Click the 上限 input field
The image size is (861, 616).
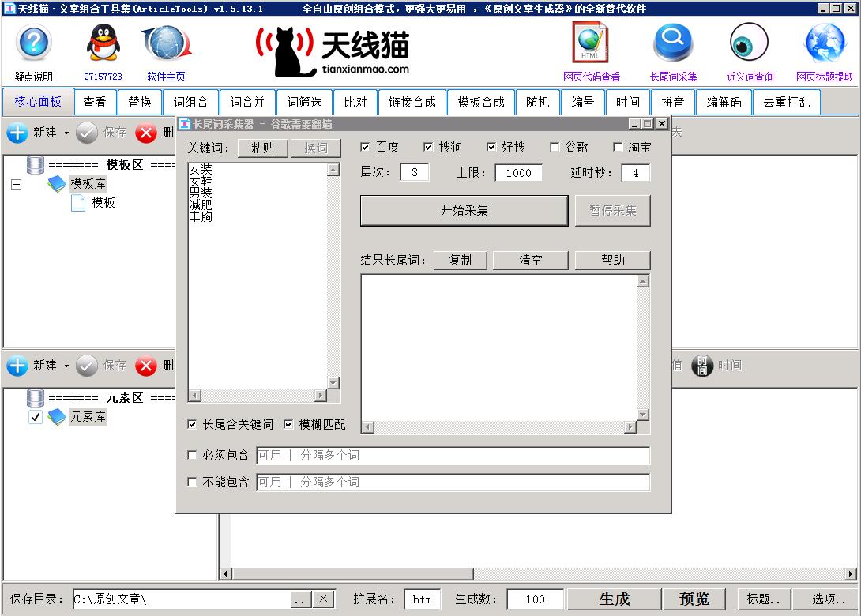point(518,173)
